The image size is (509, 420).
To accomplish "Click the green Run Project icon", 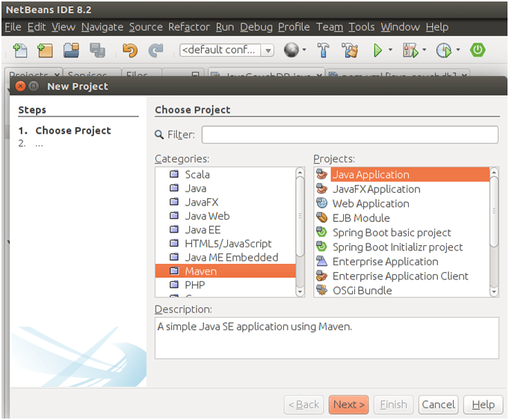I will click(x=377, y=50).
